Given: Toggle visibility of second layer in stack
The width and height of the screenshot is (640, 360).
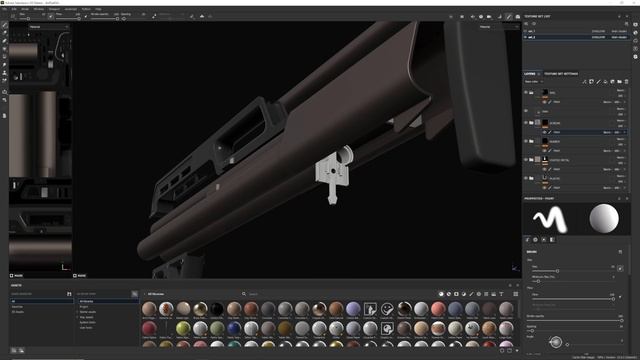Looking at the screenshot, I should point(526,111).
